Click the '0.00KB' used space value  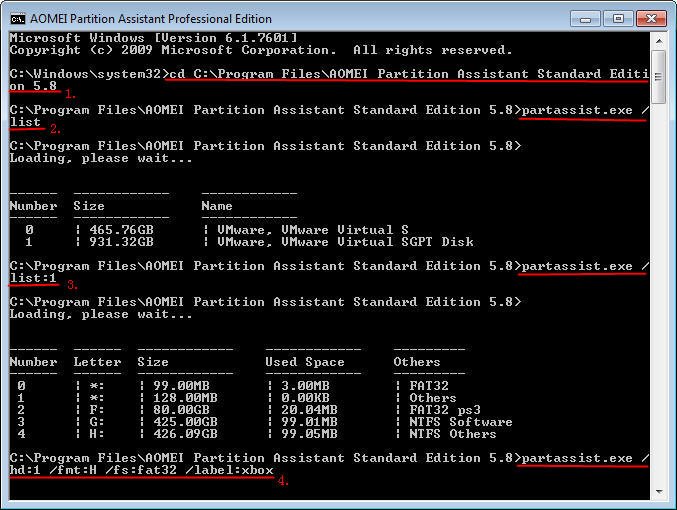coord(305,398)
